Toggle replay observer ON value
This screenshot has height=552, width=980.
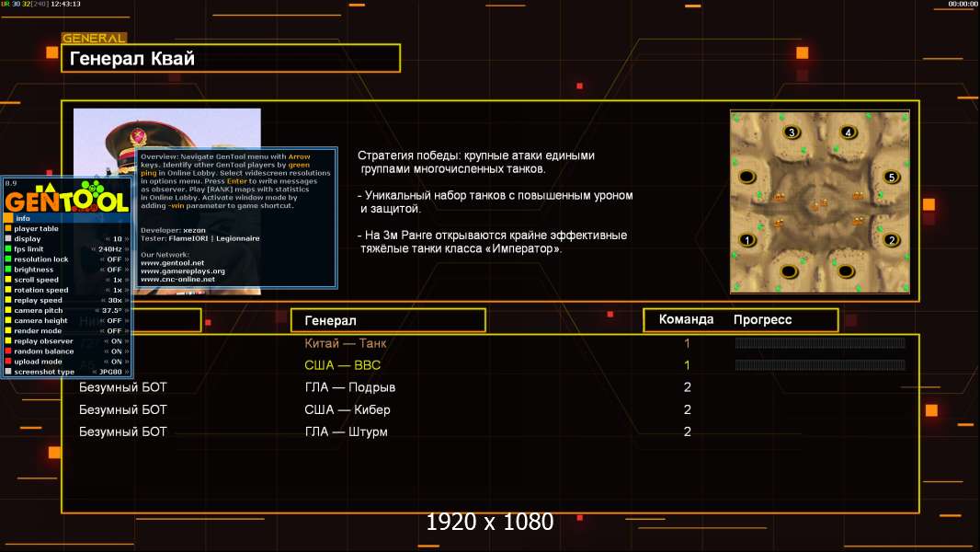coord(116,340)
